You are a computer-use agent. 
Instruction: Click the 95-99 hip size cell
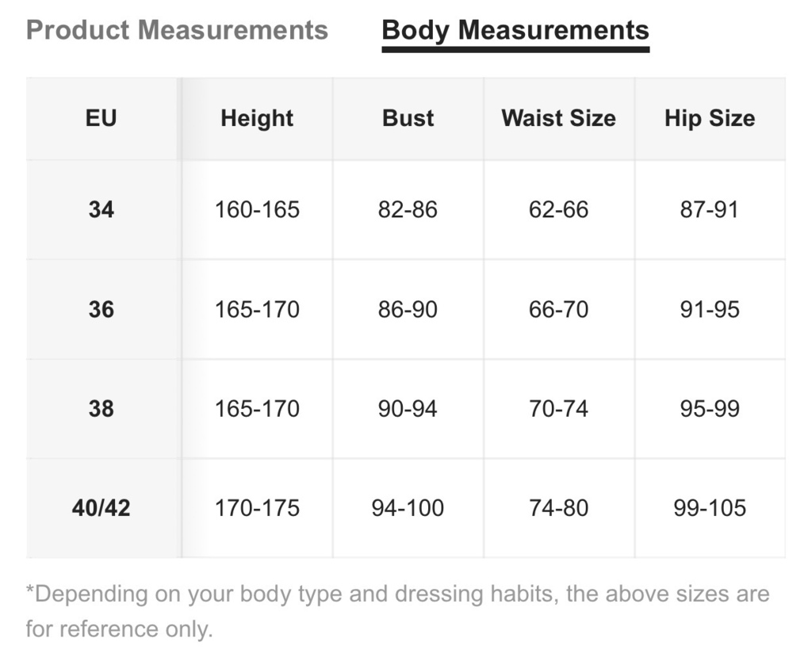710,409
